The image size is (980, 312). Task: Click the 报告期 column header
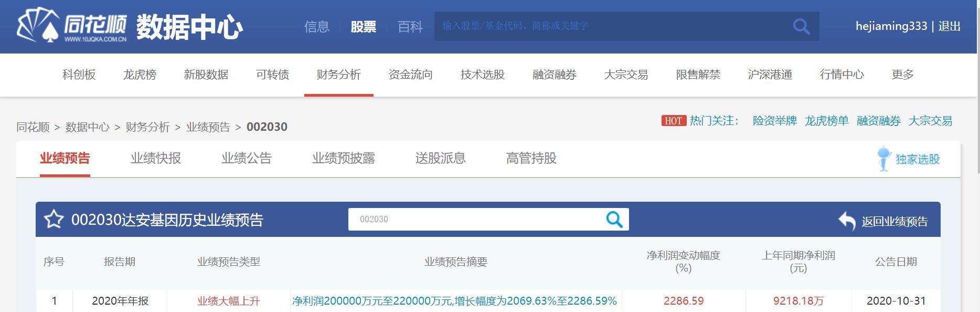click(120, 262)
